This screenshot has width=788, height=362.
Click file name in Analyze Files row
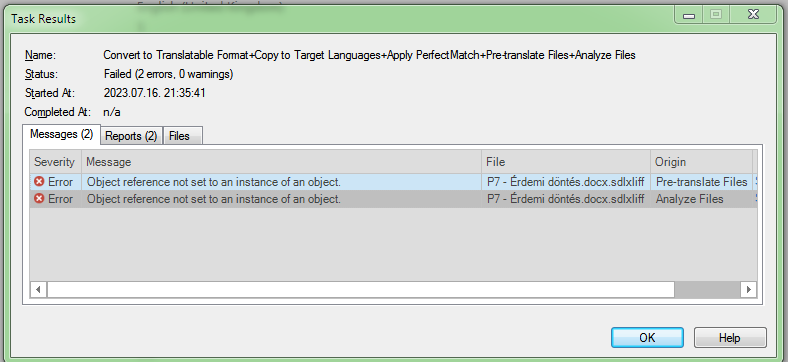coord(565,199)
